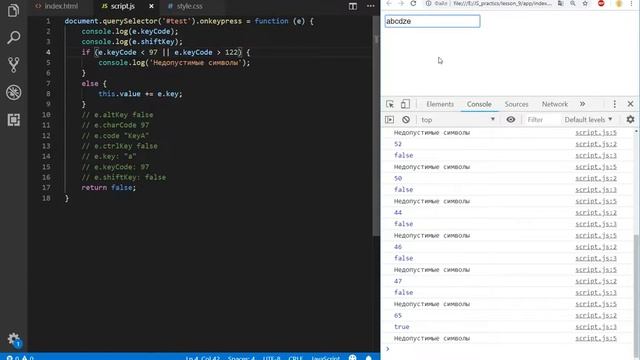The width and height of the screenshot is (640, 360).
Task: Click line number 8 in editor gutter
Action: (48, 93)
